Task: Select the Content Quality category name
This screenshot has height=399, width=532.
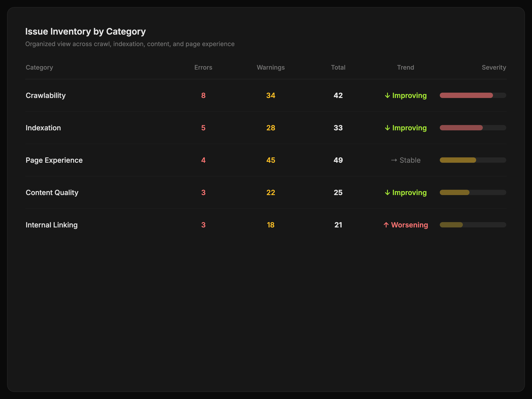Action: (x=52, y=193)
